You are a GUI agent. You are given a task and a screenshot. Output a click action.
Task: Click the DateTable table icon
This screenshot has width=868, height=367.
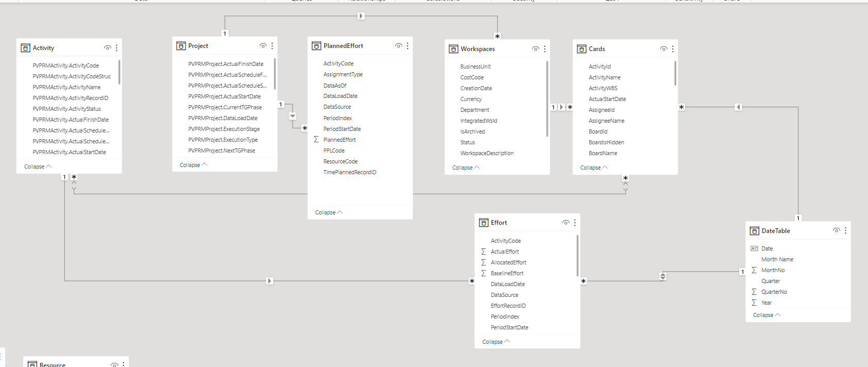pyautogui.click(x=755, y=231)
